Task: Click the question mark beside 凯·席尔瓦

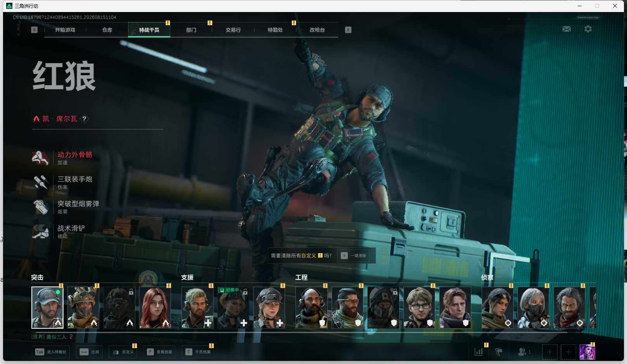Action: tap(84, 119)
